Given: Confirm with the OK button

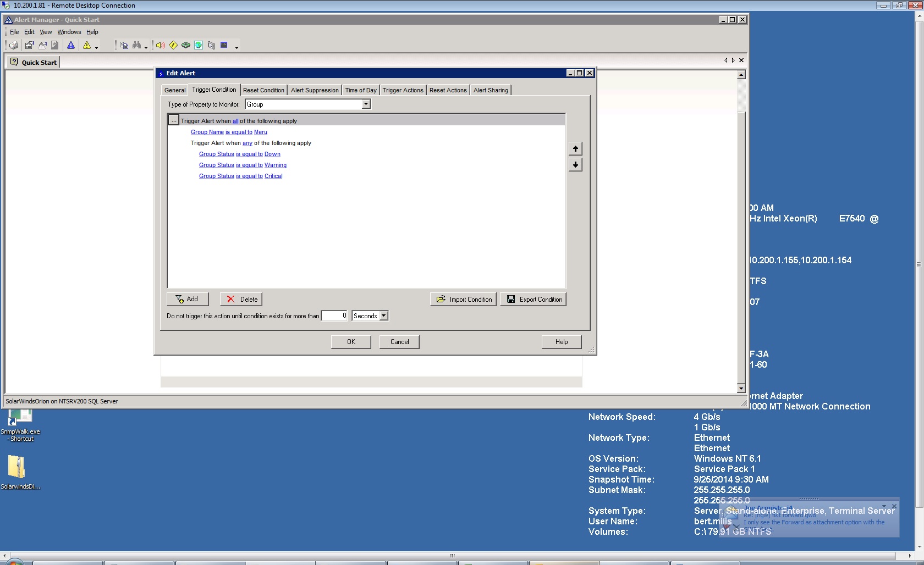Looking at the screenshot, I should tap(351, 342).
